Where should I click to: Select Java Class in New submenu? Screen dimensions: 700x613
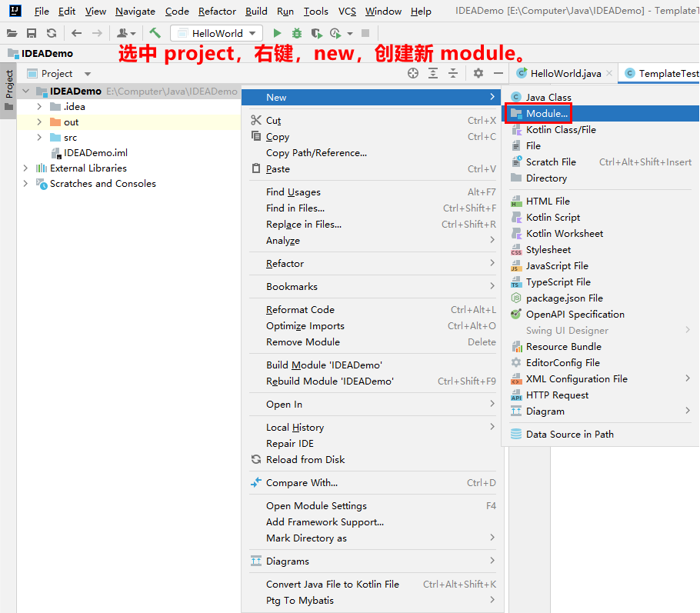pyautogui.click(x=600, y=98)
